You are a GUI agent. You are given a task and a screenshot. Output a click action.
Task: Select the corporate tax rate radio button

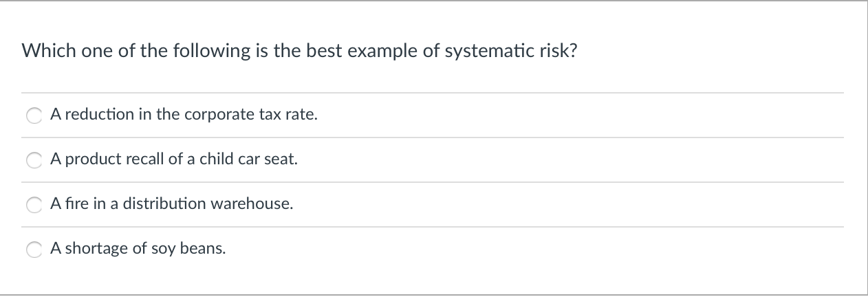click(x=34, y=116)
